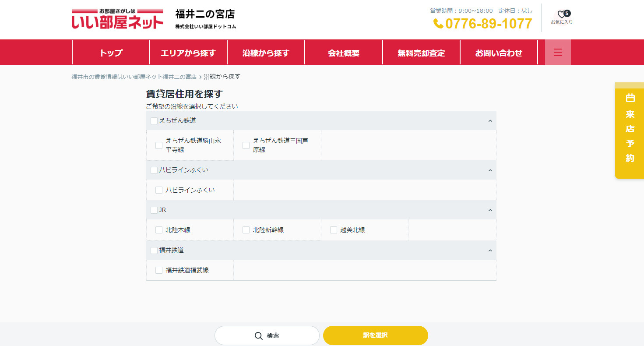This screenshot has height=346, width=644.
Task: Open the 会社概要 menu item
Action: coord(344,53)
